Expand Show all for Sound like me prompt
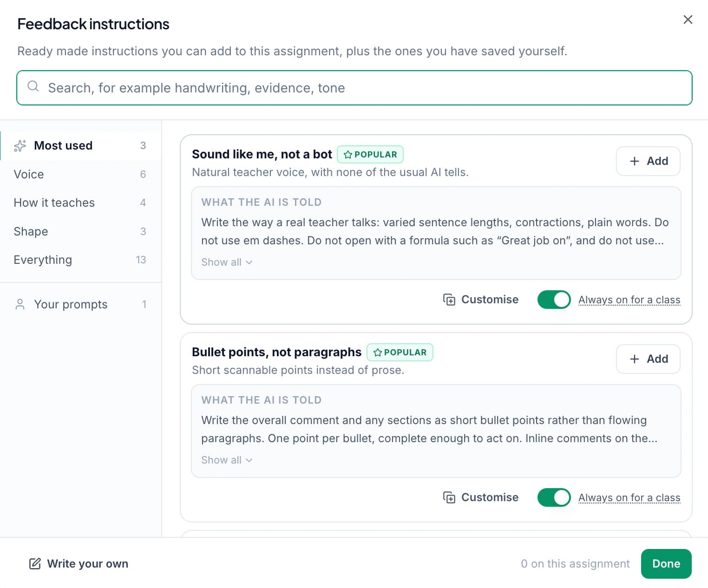 [227, 262]
